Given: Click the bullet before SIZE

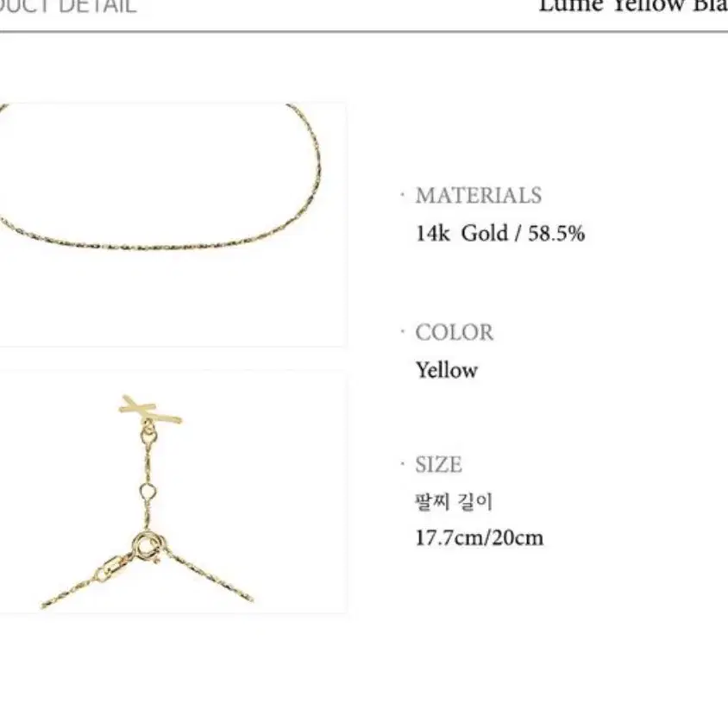Looking at the screenshot, I should click(403, 464).
